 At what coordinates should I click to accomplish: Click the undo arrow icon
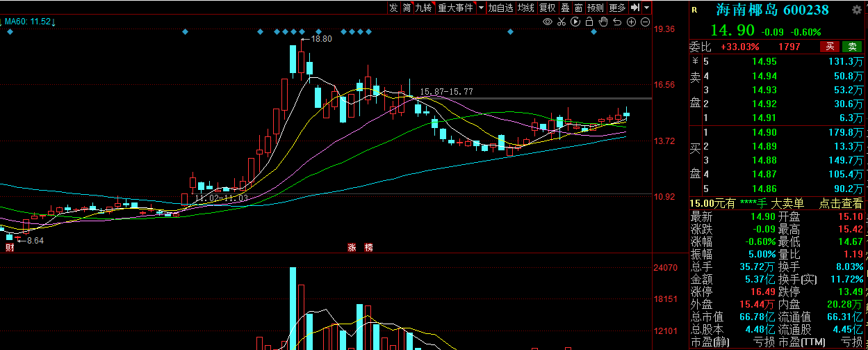coord(618,22)
